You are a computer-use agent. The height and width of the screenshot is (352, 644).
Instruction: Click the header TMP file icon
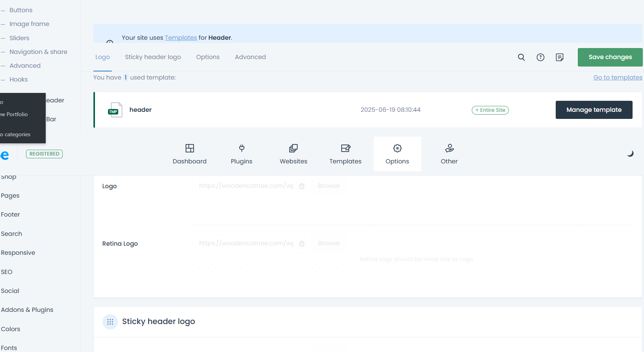(x=115, y=110)
